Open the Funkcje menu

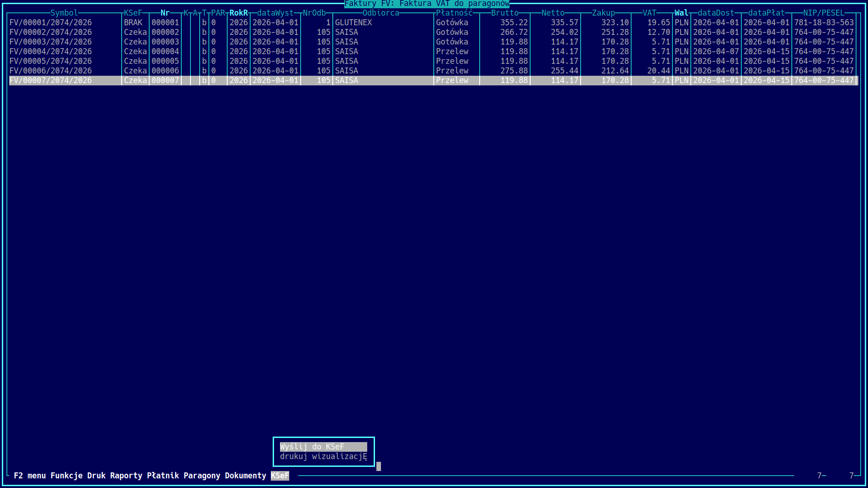pyautogui.click(x=67, y=476)
